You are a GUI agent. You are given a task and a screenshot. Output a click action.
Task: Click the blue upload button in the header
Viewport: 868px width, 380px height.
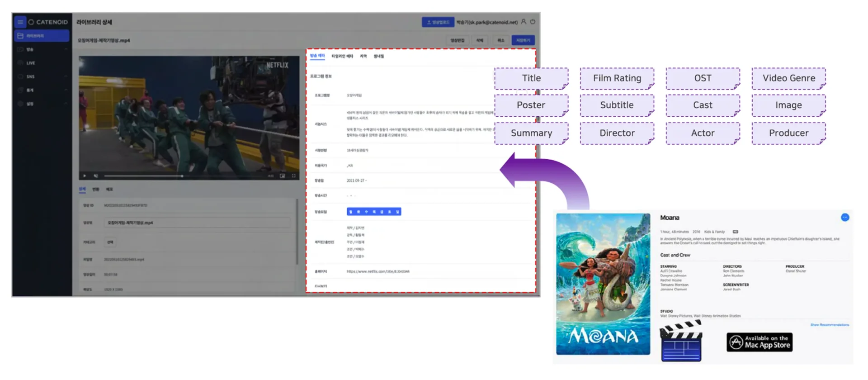[438, 22]
